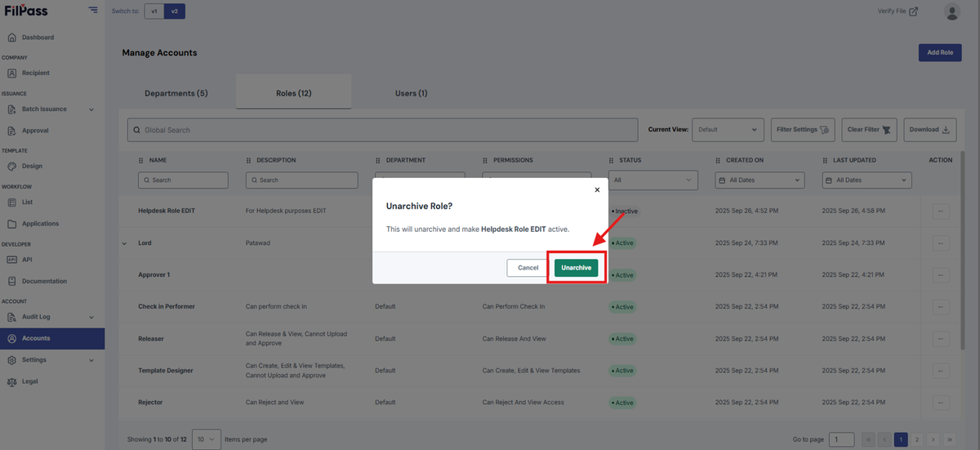Viewport: 980px width, 450px height.
Task: Select current page 1 button
Action: 901,439
